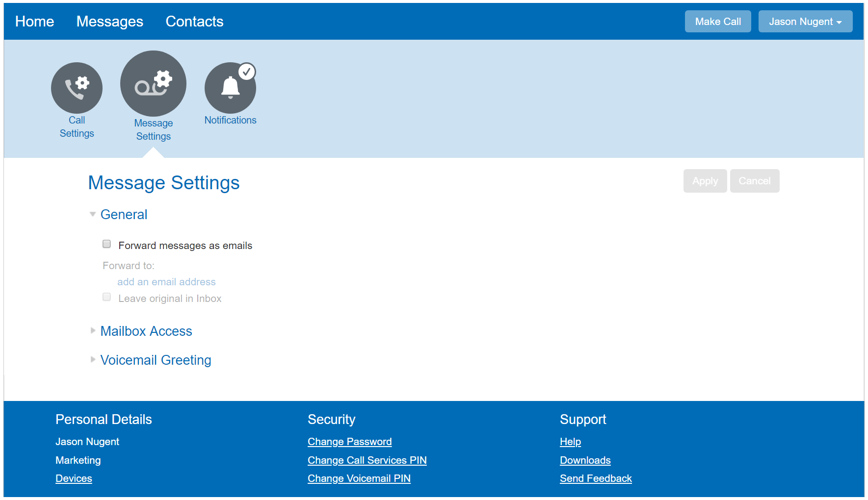Open the Help support link
Image resolution: width=868 pixels, height=500 pixels.
pos(570,442)
